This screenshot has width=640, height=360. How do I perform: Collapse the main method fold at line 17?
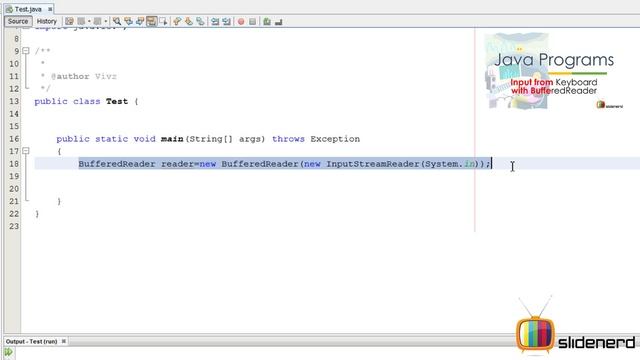tap(26, 151)
